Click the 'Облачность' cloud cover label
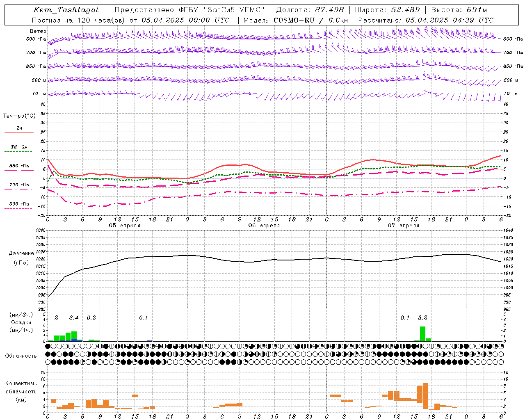 point(21,356)
